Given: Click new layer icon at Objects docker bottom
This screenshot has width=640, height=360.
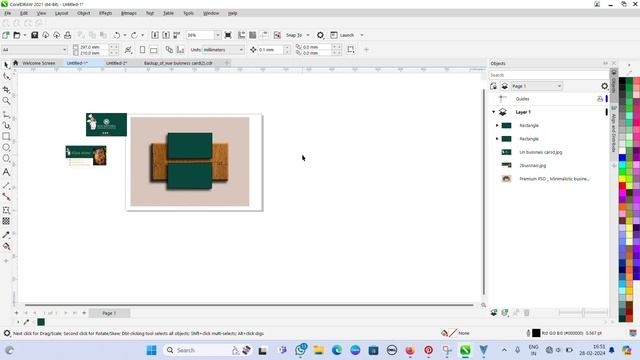Looking at the screenshot, I should [494, 313].
